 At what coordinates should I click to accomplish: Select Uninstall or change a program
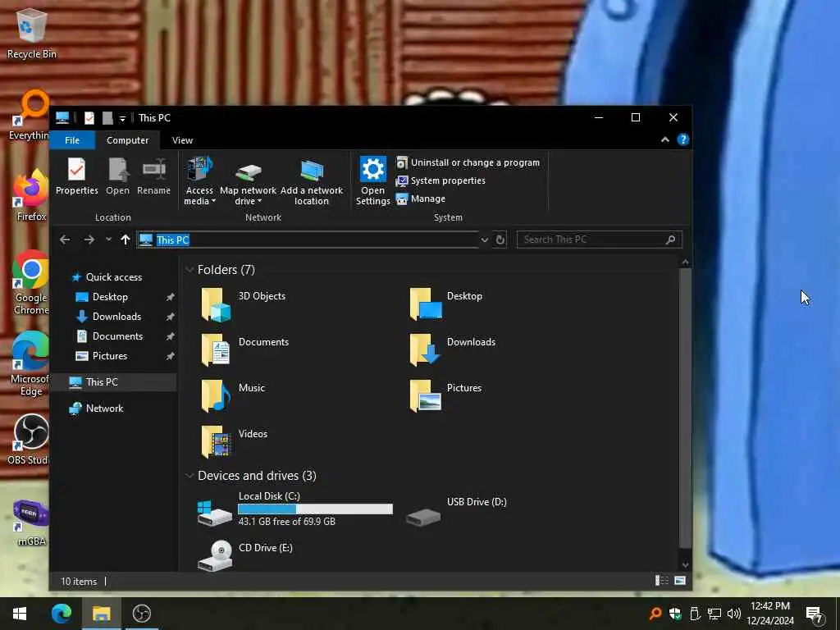tap(468, 162)
